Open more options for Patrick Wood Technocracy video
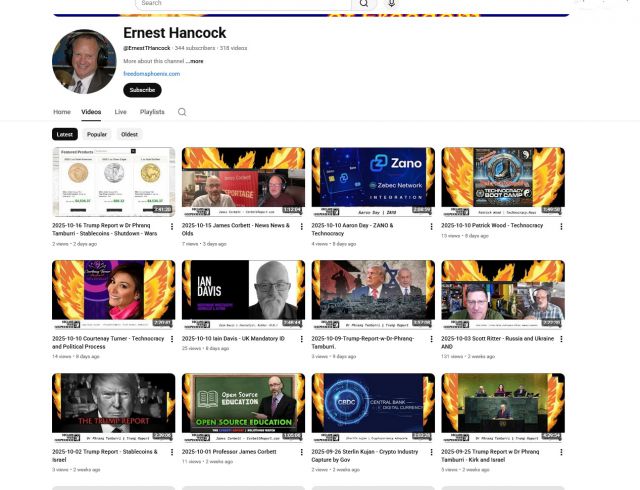The height and width of the screenshot is (490, 640). [561, 226]
